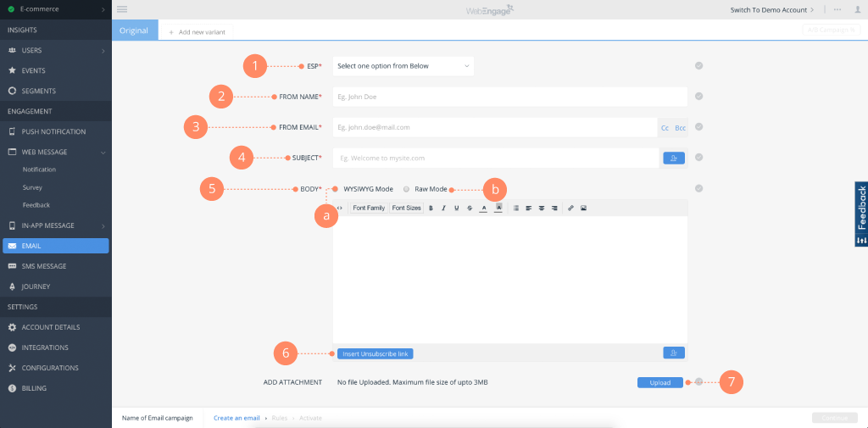Align text right in editor
868x428 pixels.
pos(554,208)
